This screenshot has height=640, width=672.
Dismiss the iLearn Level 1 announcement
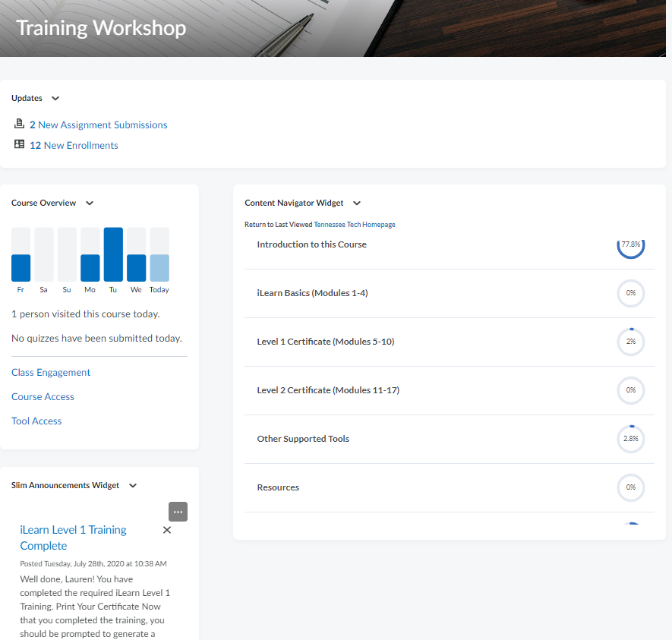point(167,530)
